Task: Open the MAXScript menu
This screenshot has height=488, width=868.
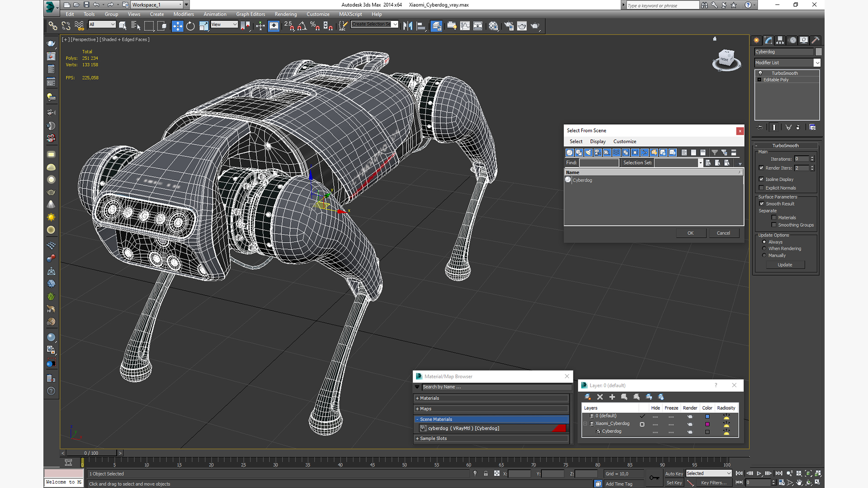Action: click(x=350, y=14)
